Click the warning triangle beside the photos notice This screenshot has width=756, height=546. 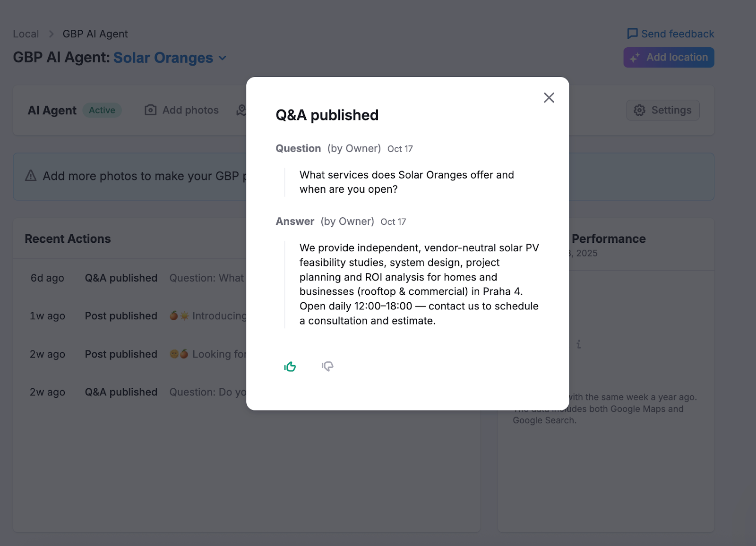point(30,175)
